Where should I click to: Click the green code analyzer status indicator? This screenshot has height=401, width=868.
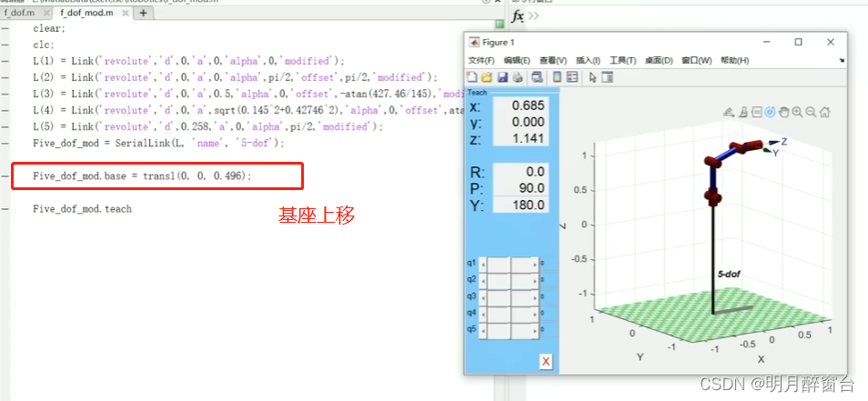pyautogui.click(x=500, y=25)
